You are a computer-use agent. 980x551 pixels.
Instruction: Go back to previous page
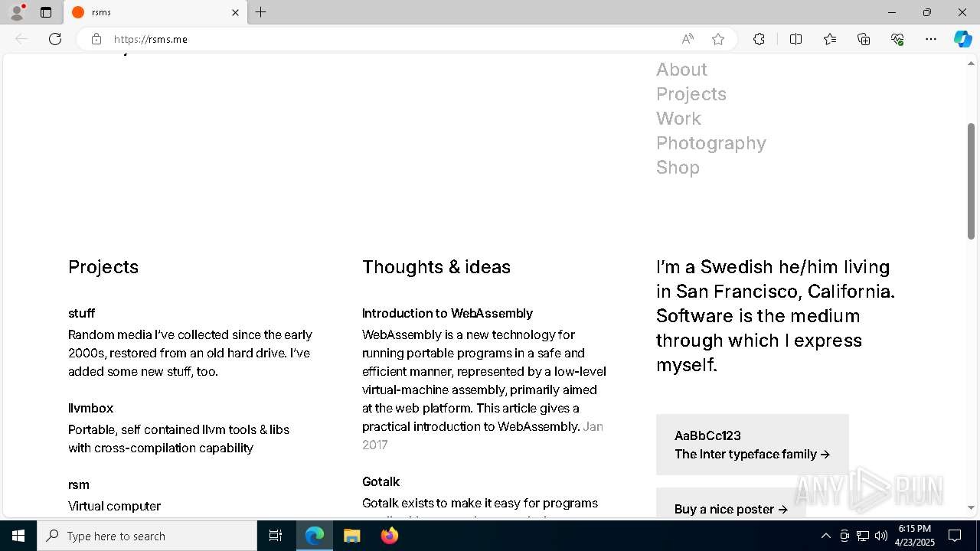pos(21,39)
